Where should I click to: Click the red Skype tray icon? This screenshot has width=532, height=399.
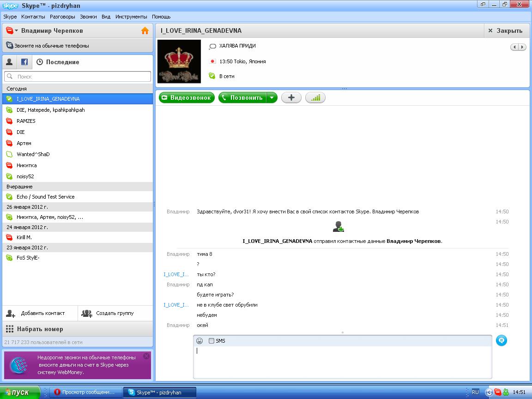click(x=497, y=392)
